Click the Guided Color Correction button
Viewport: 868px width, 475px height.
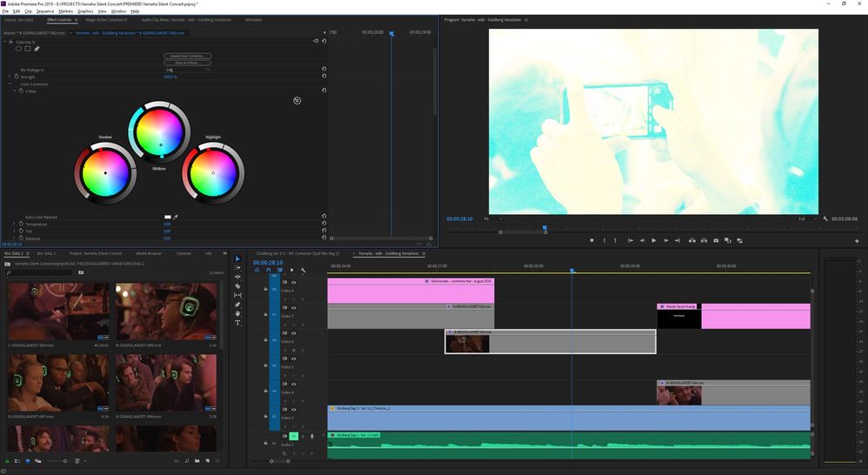tap(188, 56)
